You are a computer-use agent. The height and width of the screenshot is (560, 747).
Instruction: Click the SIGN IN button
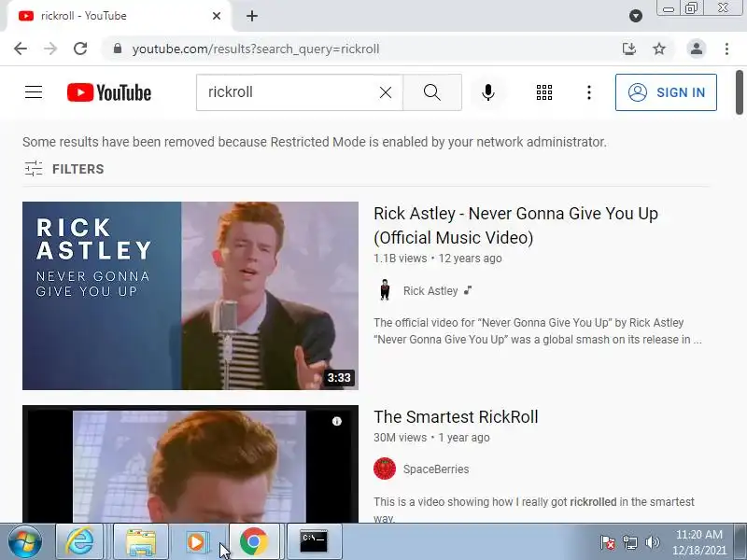tap(666, 92)
